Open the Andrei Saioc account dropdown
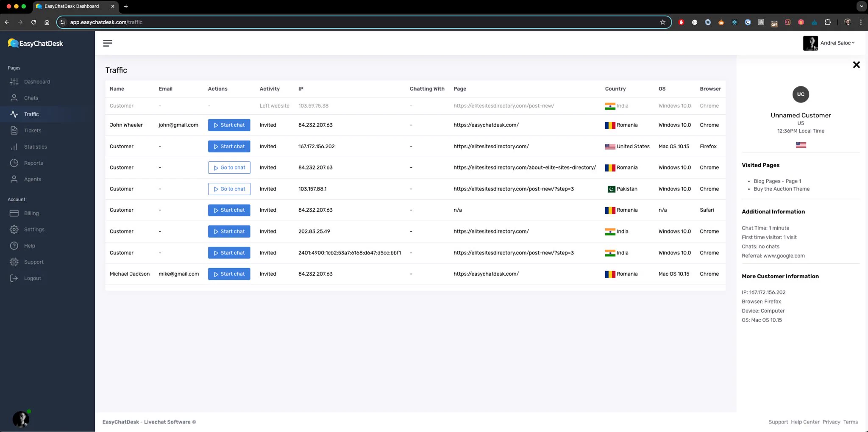Screen dimensions: 868x432 [837, 43]
